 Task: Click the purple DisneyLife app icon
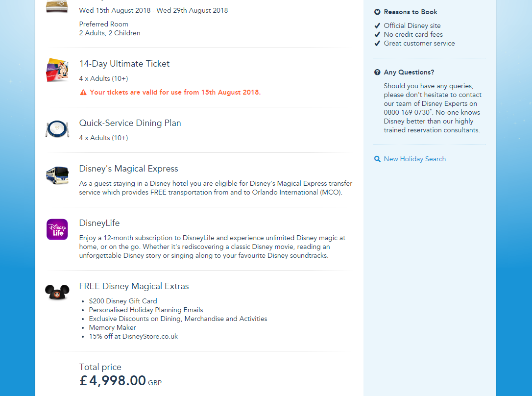click(57, 229)
